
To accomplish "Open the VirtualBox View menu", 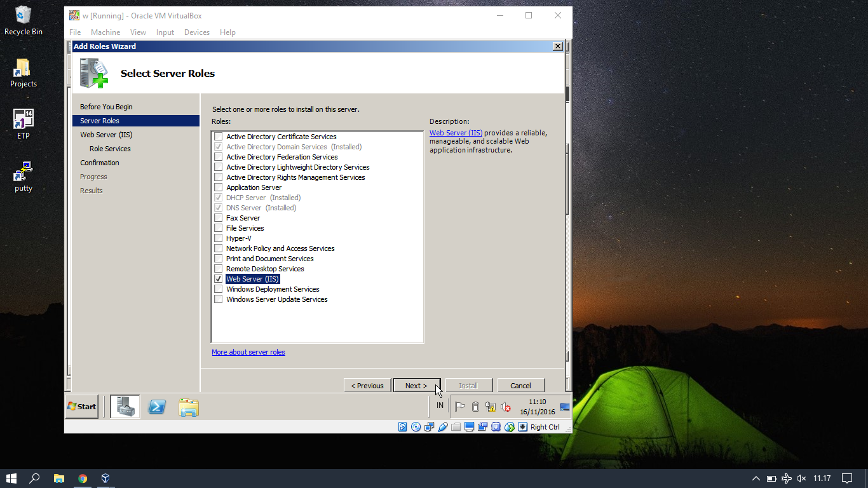I will 138,32.
